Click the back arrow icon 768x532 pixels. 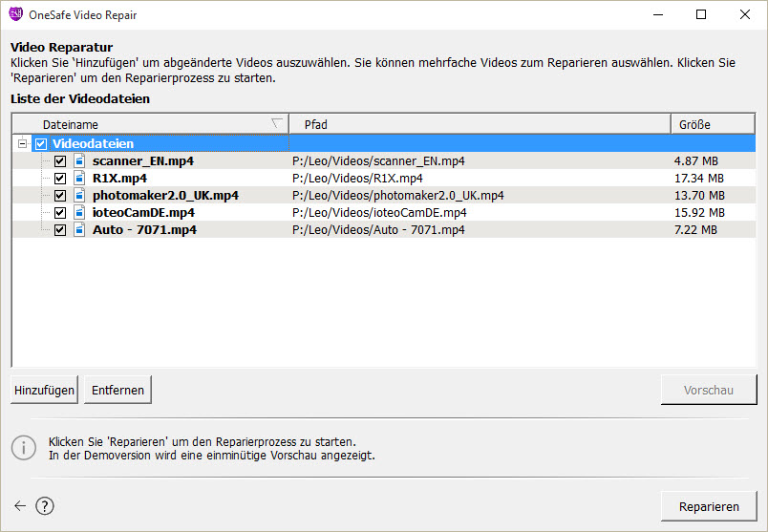tap(20, 506)
